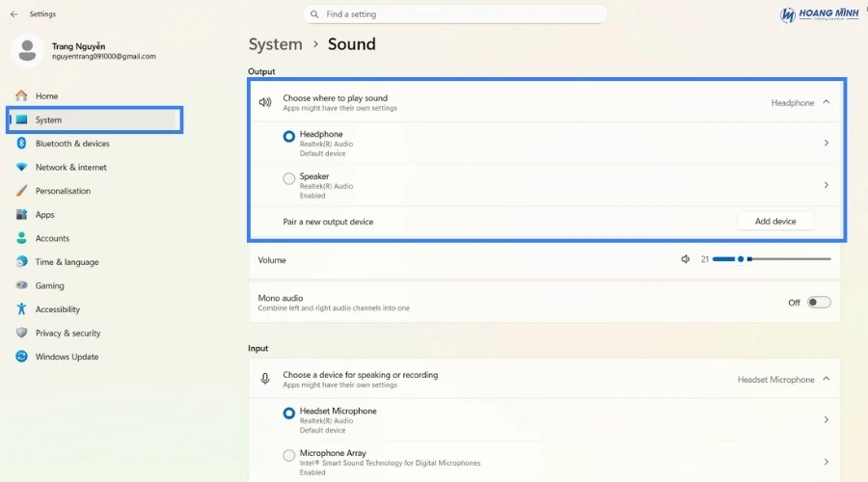Click the Network & internet Wi-Fi icon
868x482 pixels.
pyautogui.click(x=21, y=168)
